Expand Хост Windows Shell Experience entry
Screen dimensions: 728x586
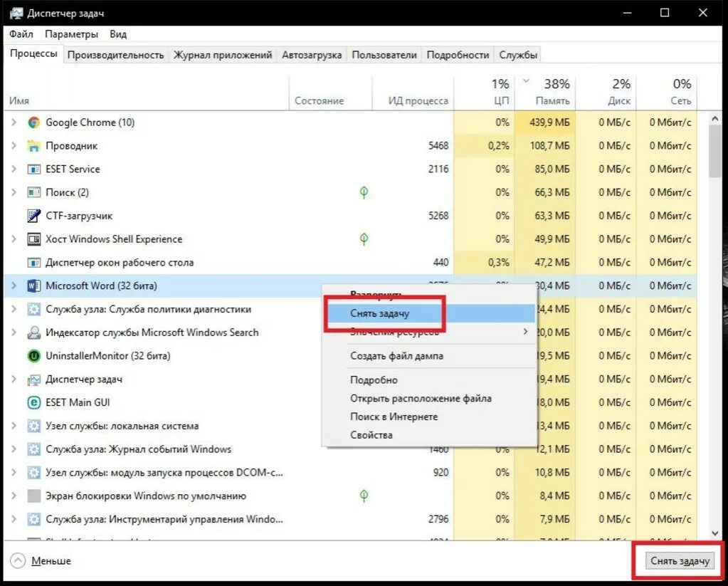pos(14,239)
